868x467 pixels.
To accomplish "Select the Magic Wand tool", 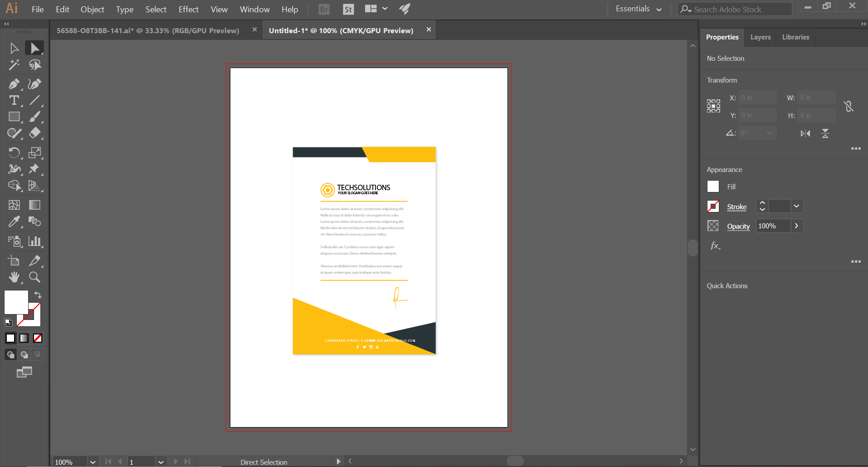I will click(14, 65).
